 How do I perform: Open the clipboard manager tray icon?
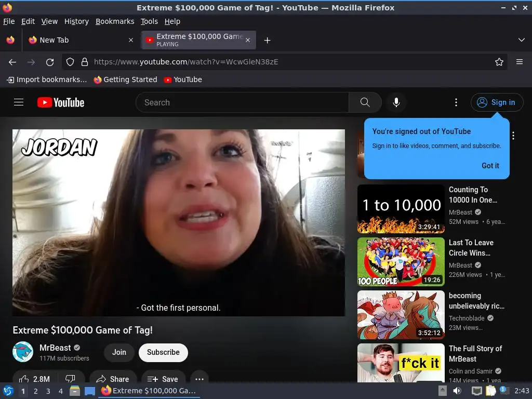click(x=490, y=391)
